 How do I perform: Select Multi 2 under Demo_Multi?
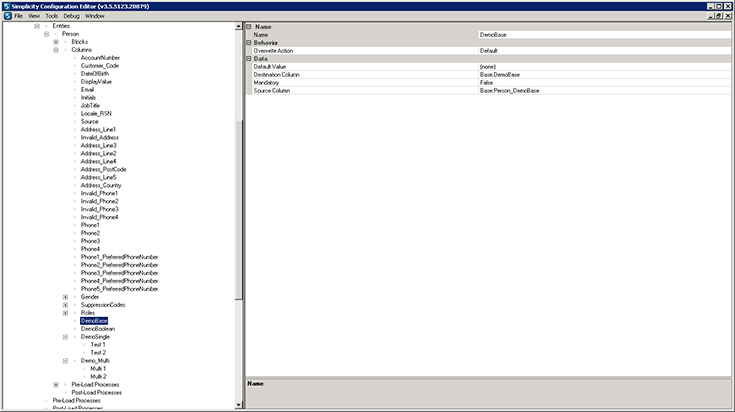click(x=98, y=376)
